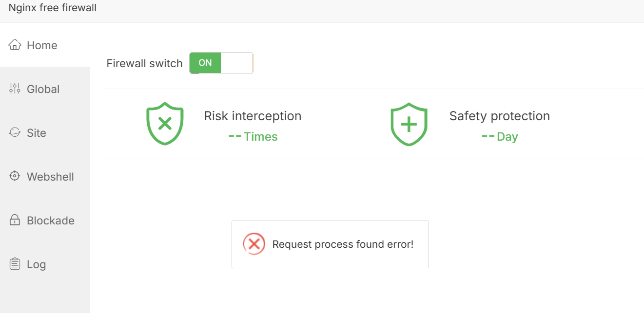The height and width of the screenshot is (313, 644).
Task: Click the planet icon beside Site
Action: tap(15, 132)
